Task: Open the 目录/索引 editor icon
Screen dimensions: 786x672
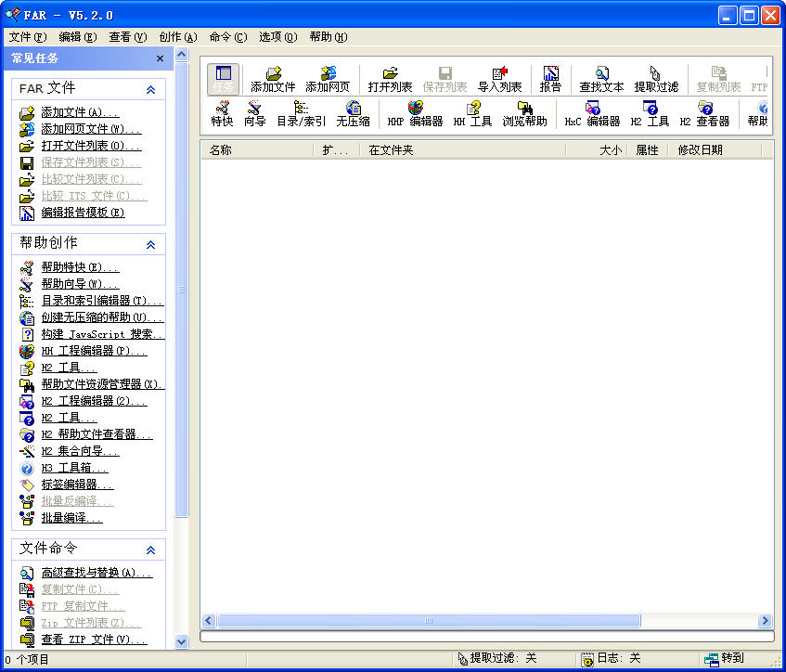Action: (x=301, y=114)
